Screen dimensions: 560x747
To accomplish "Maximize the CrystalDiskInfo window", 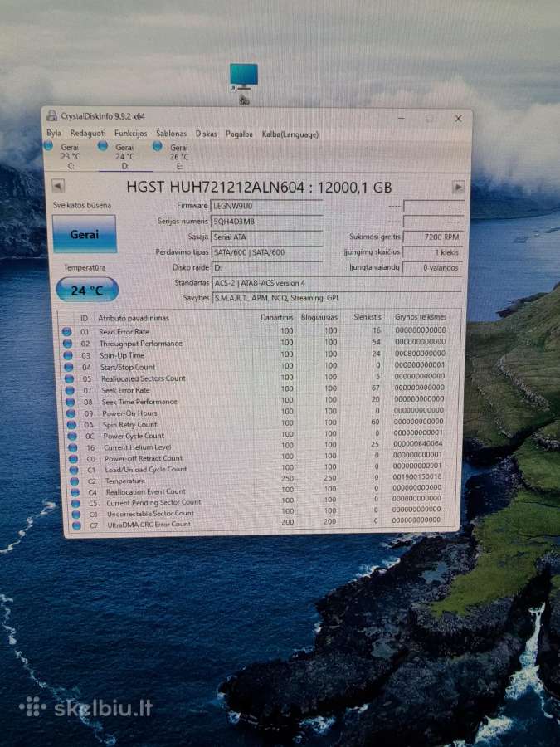I will 429,118.
